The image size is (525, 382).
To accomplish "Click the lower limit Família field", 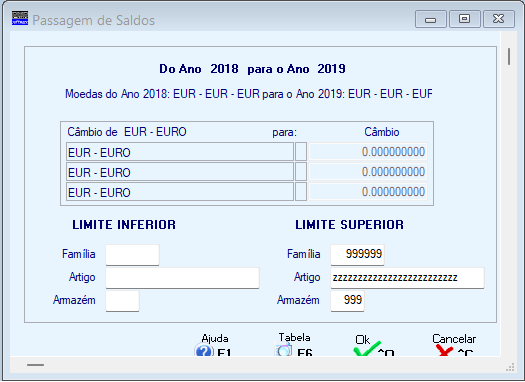I will tap(133, 255).
